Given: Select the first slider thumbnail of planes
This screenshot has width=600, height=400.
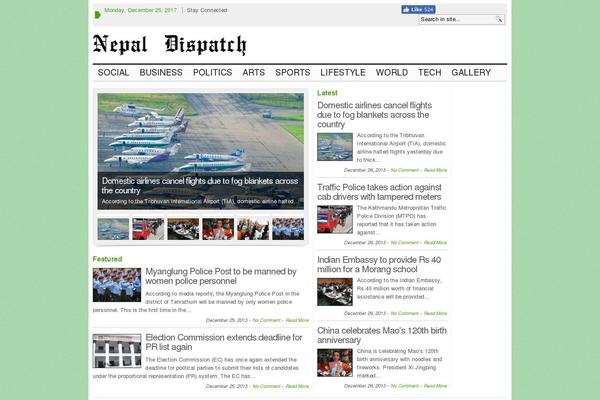Looking at the screenshot, I should [113, 229].
